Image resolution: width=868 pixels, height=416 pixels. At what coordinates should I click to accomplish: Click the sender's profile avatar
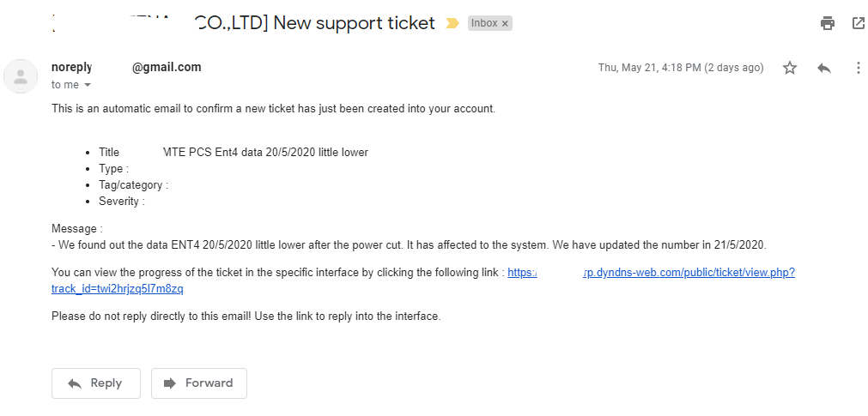[x=21, y=76]
